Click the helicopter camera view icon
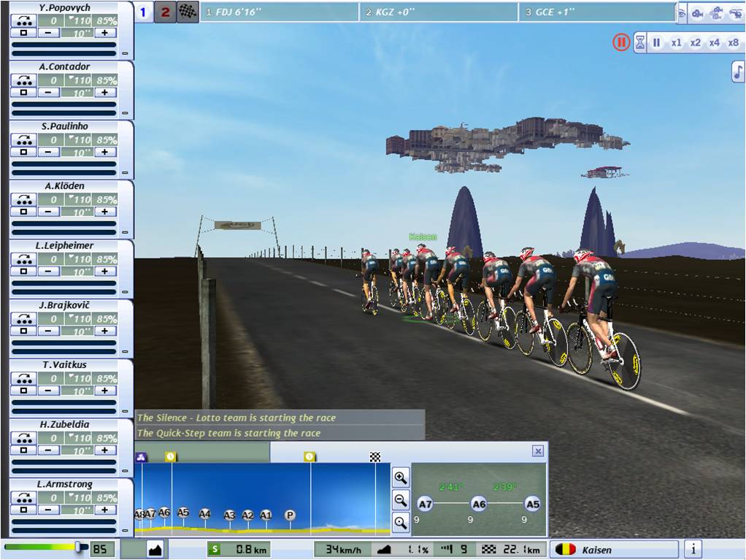This screenshot has height=560, width=746. [x=736, y=12]
